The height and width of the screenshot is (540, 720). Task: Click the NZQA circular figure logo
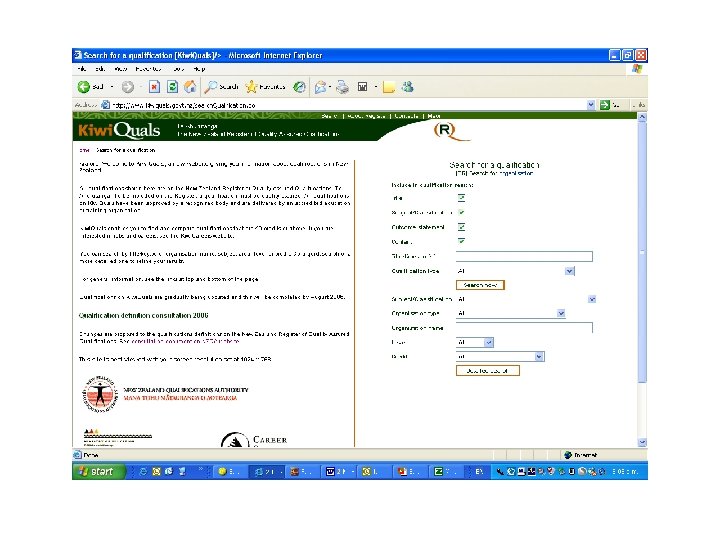pyautogui.click(x=99, y=394)
